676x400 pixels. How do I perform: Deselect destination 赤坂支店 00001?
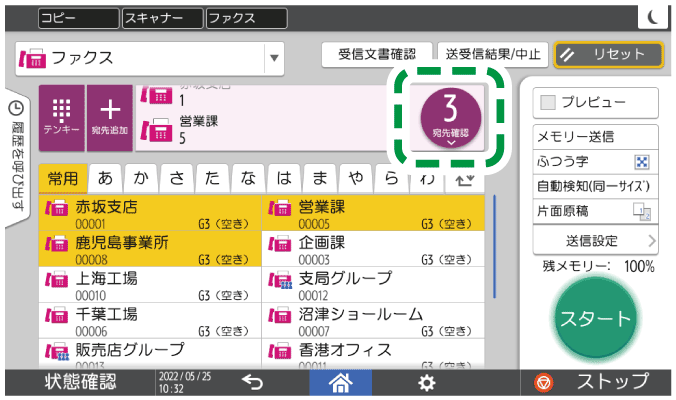[150, 213]
